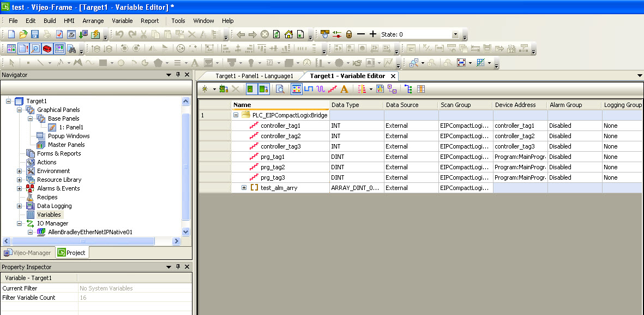Image resolution: width=644 pixels, height=315 pixels.
Task: Click the column configuration grid icon
Action: [x=420, y=89]
